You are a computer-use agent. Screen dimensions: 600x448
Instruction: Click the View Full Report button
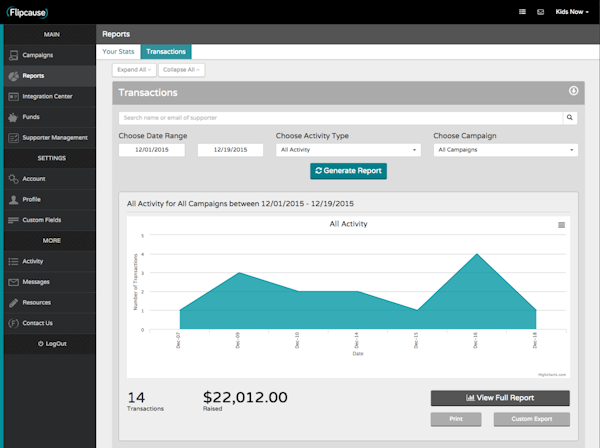tap(500, 397)
